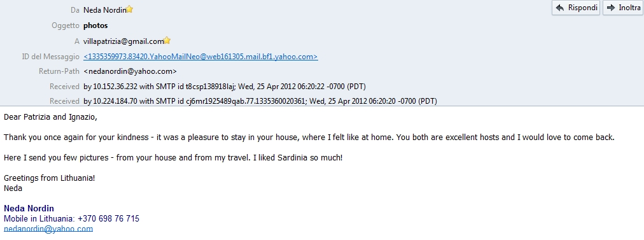Click the greeting Dear Patrizia and Ignazio
Screen dimensions: 644x240
pos(50,117)
